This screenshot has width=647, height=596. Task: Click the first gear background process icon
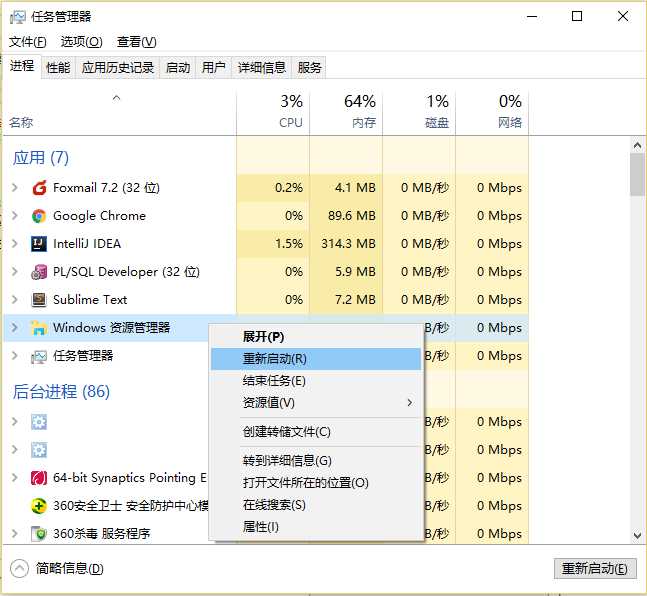point(39,422)
